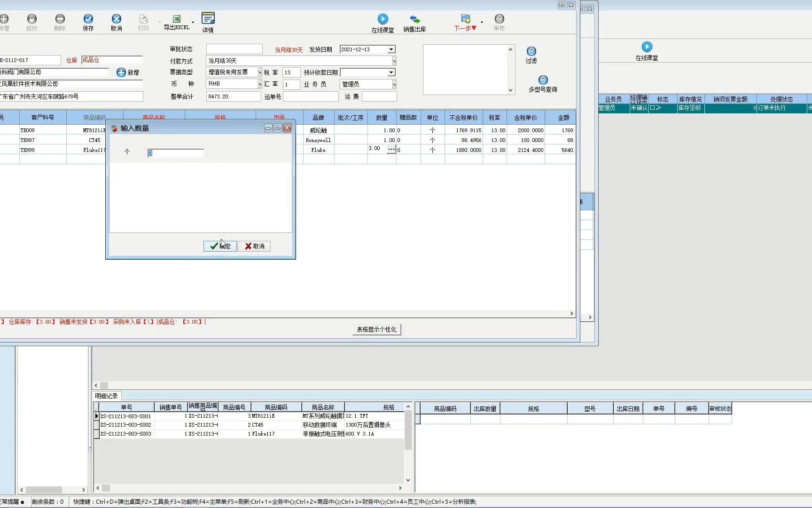Click the 当月结30天 red label

pyautogui.click(x=289, y=50)
